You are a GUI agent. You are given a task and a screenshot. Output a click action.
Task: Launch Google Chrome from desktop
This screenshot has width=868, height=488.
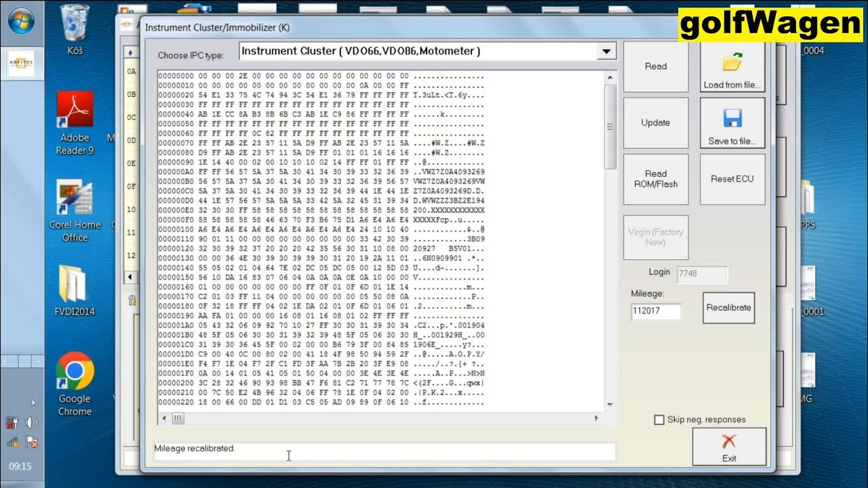click(75, 384)
